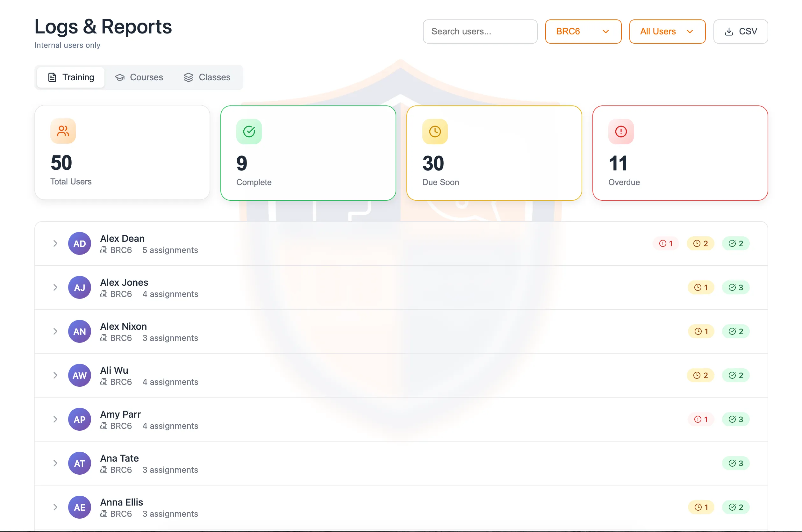Open the BRC6 filter dropdown
The width and height of the screenshot is (802, 532).
[583, 32]
